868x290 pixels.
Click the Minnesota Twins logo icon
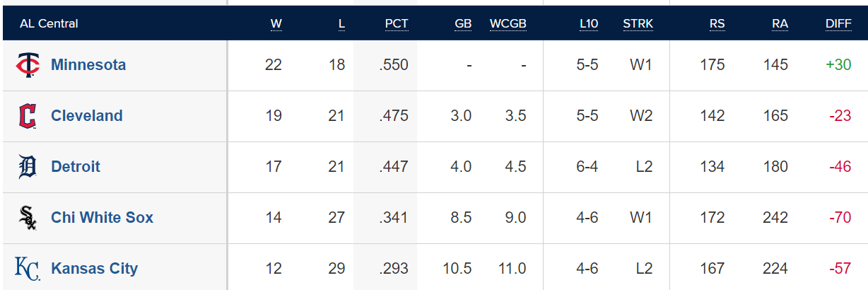click(28, 65)
